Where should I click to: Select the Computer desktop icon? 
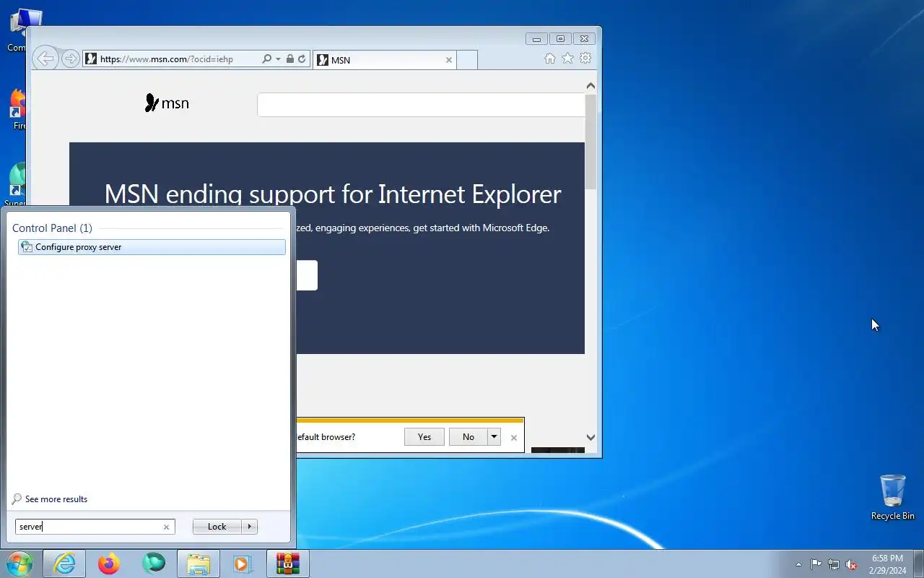[x=20, y=30]
